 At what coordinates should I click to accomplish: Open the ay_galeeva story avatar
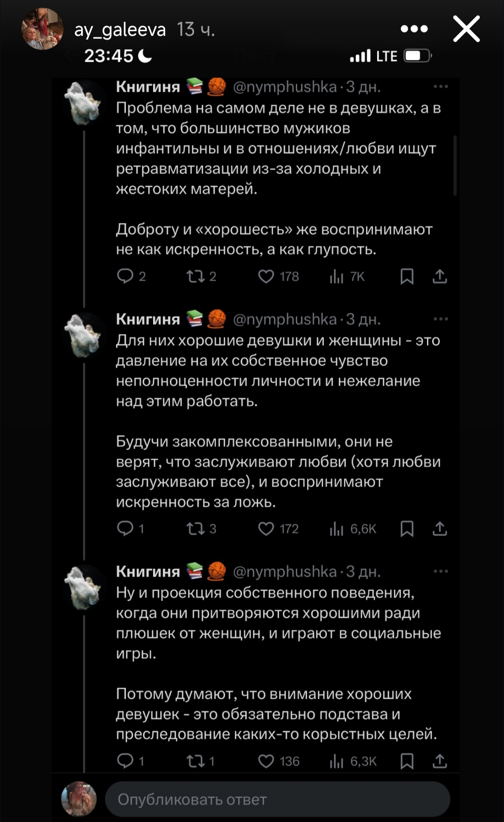pos(42,29)
